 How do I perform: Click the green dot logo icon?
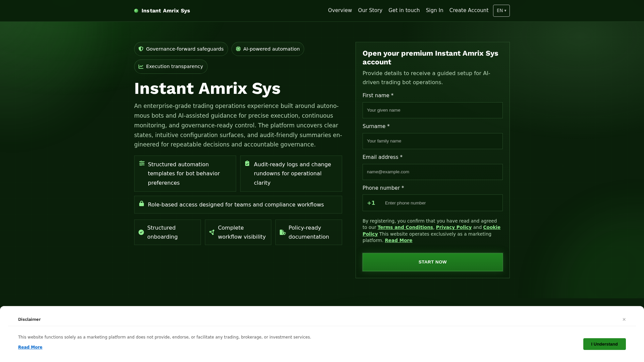(136, 11)
